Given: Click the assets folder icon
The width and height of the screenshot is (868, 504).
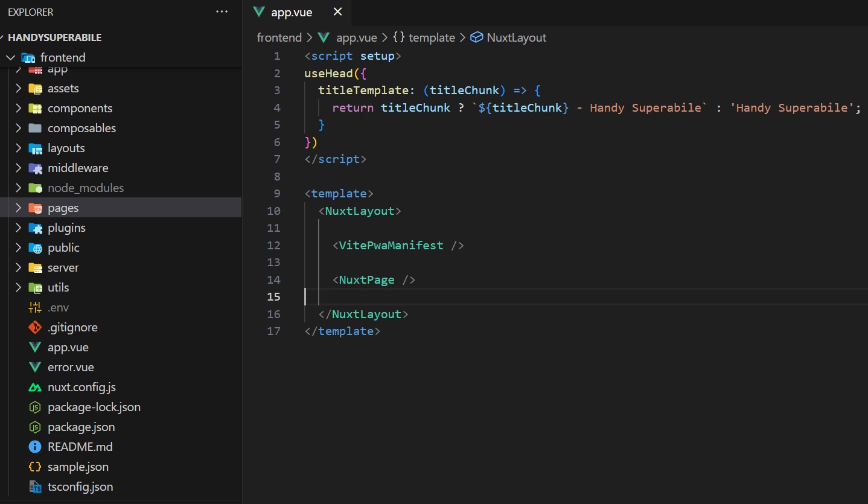Looking at the screenshot, I should [x=35, y=89].
